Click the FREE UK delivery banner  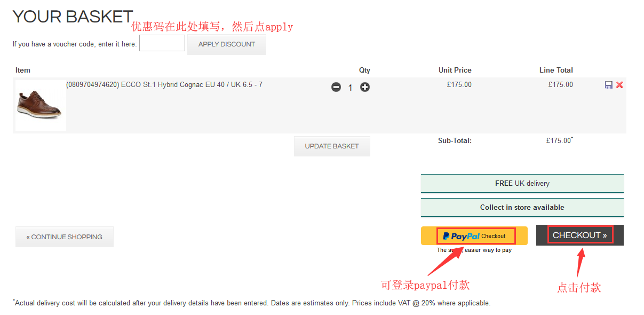522,183
